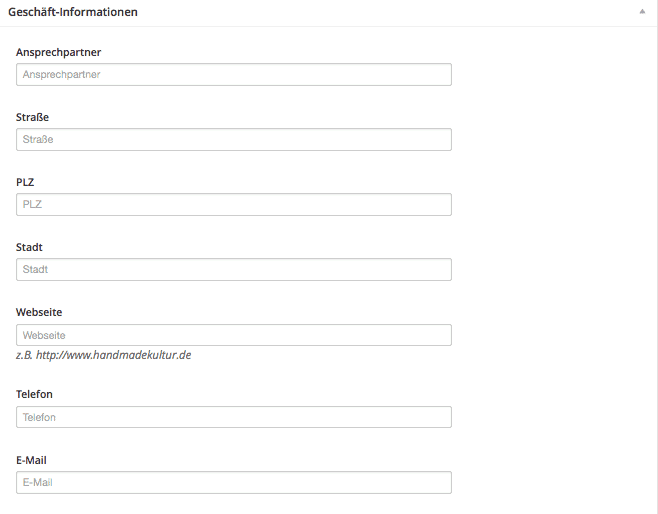Click into the Straße text box
Screen dimensions: 658x514
click(x=233, y=139)
